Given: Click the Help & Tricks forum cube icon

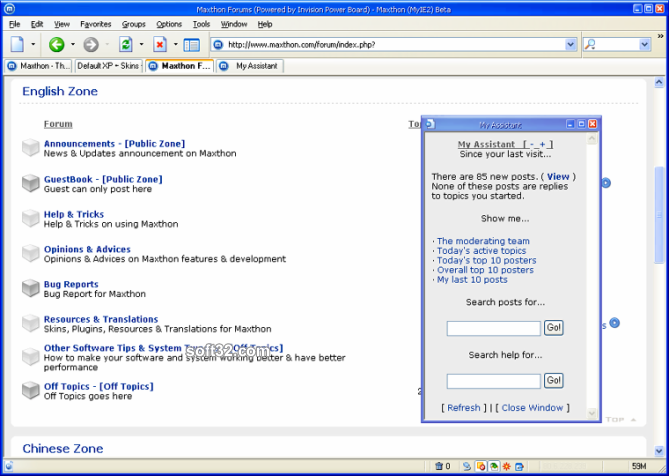Looking at the screenshot, I should [x=31, y=218].
